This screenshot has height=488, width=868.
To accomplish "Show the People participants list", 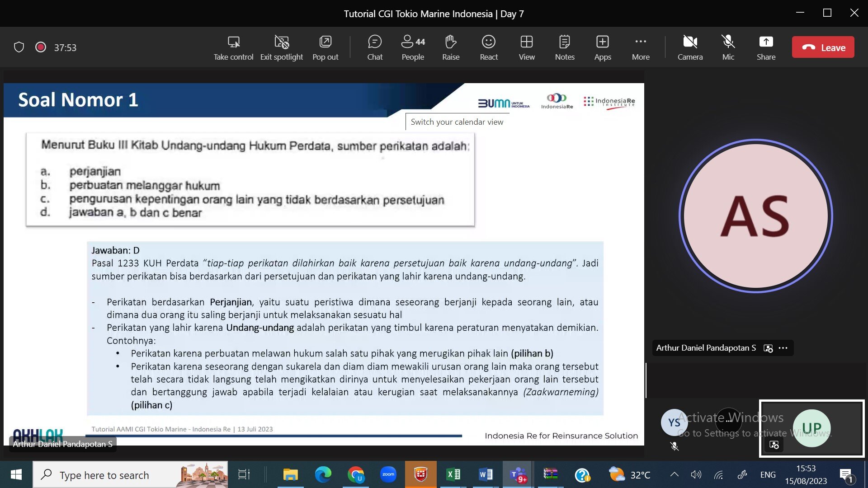I will point(413,47).
